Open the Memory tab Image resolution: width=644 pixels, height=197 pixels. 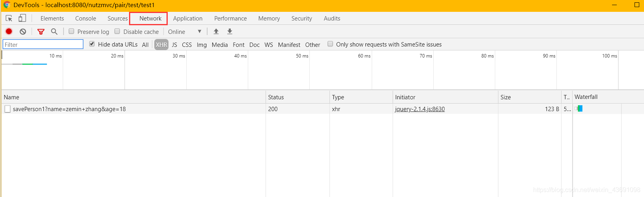269,19
